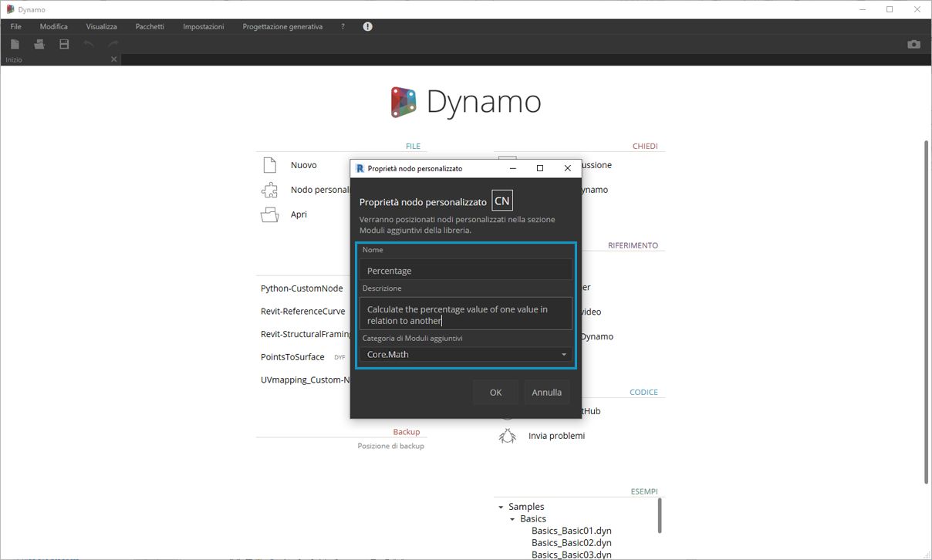Maximize the custom node properties dialog

(x=539, y=168)
